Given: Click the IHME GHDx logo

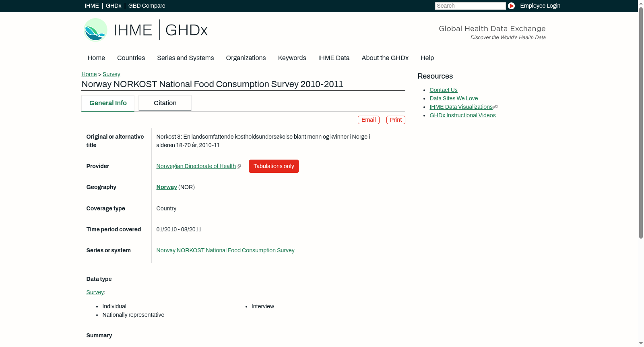Looking at the screenshot, I should click(145, 30).
